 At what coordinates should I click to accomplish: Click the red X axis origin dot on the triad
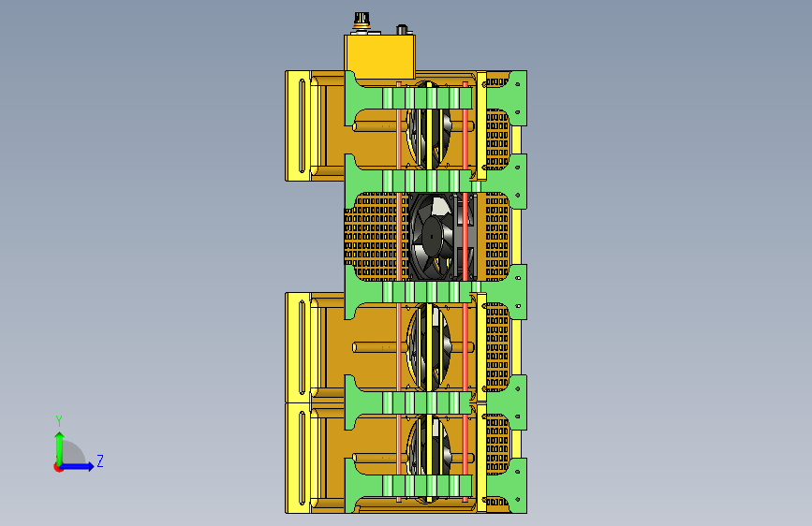[58, 467]
